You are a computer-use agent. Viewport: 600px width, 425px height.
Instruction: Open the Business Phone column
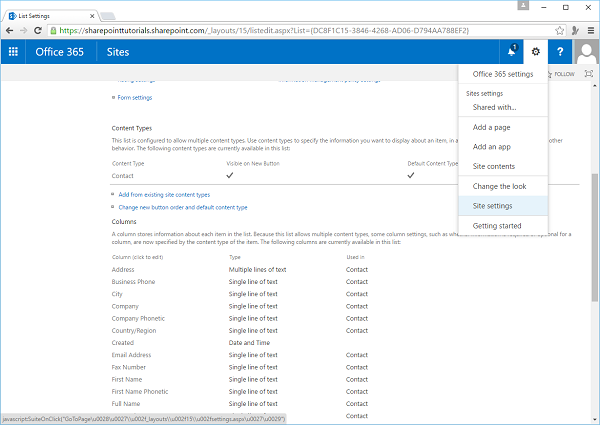136,284
